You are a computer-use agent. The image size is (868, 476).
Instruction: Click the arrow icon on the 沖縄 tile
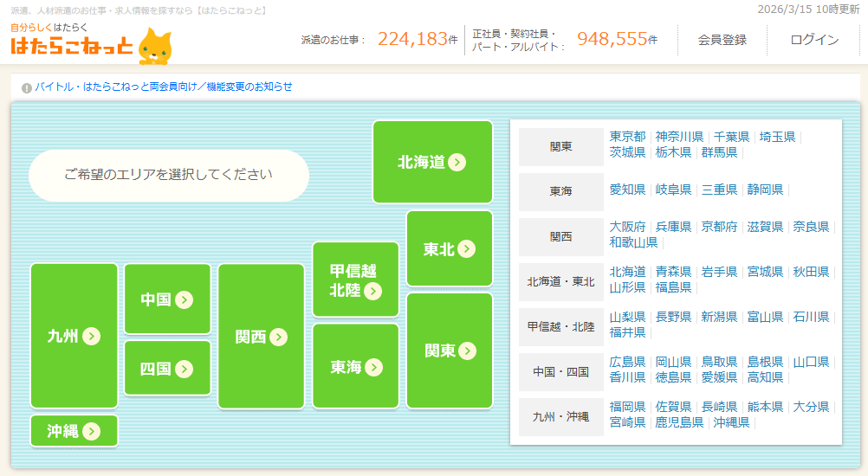coord(92,431)
